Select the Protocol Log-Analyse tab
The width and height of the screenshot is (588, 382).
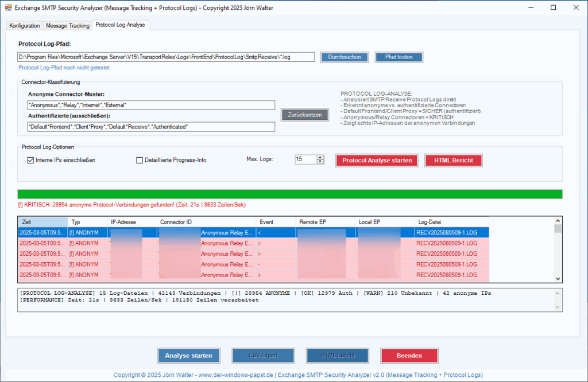[120, 25]
